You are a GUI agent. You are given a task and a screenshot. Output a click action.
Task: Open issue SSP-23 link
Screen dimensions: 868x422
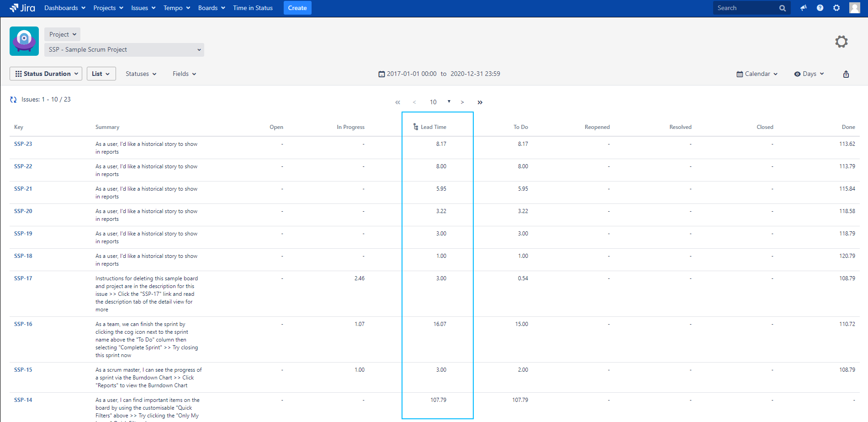point(23,144)
